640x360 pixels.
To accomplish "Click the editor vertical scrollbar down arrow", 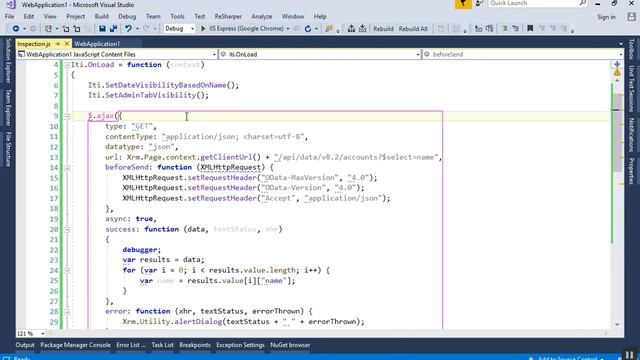I will pyautogui.click(x=617, y=324).
